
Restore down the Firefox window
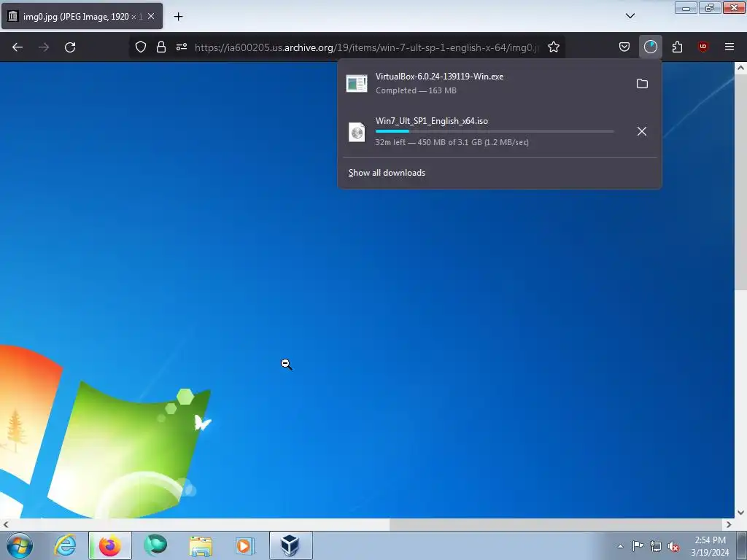(710, 7)
